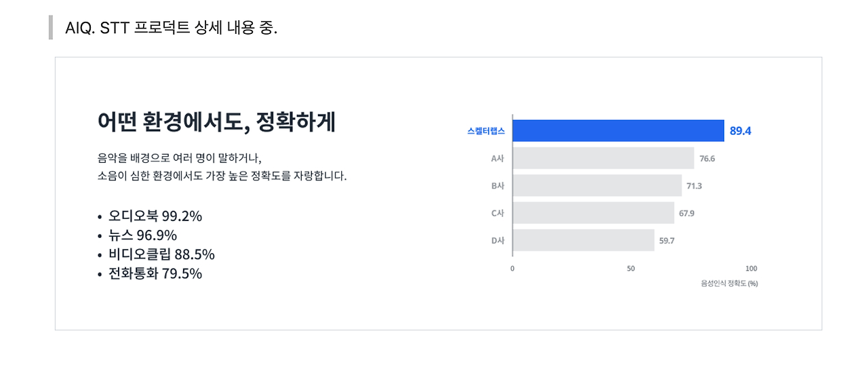This screenshot has height=371, width=868.
Task: Click the gray D사 bar
Action: [583, 240]
